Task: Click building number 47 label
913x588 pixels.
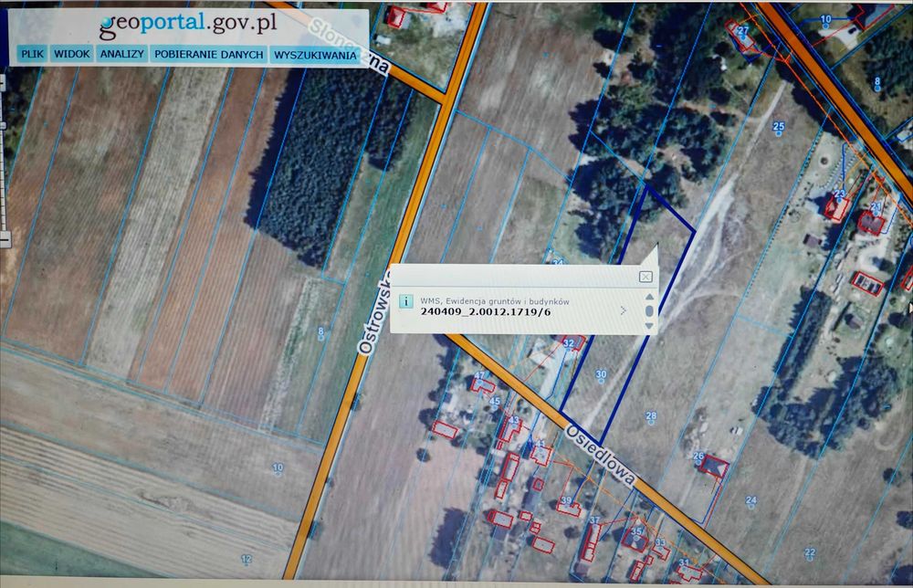Action: [479, 376]
